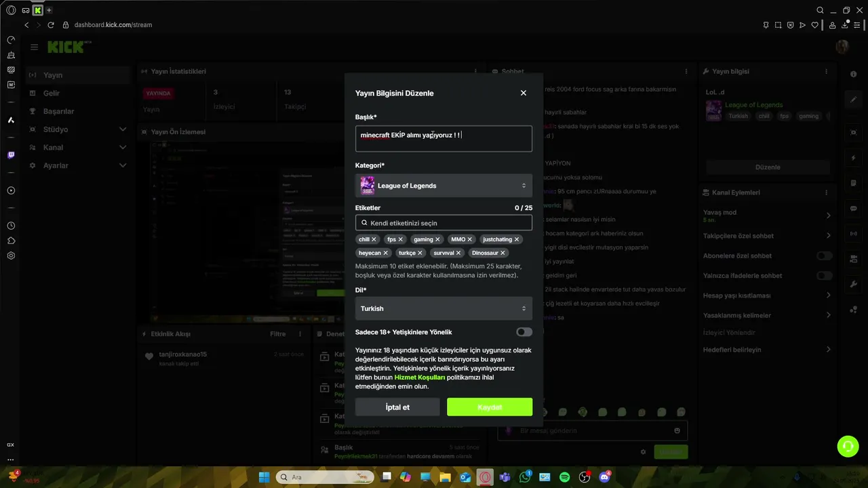
Task: Go back with the browser back arrow
Action: tap(26, 25)
